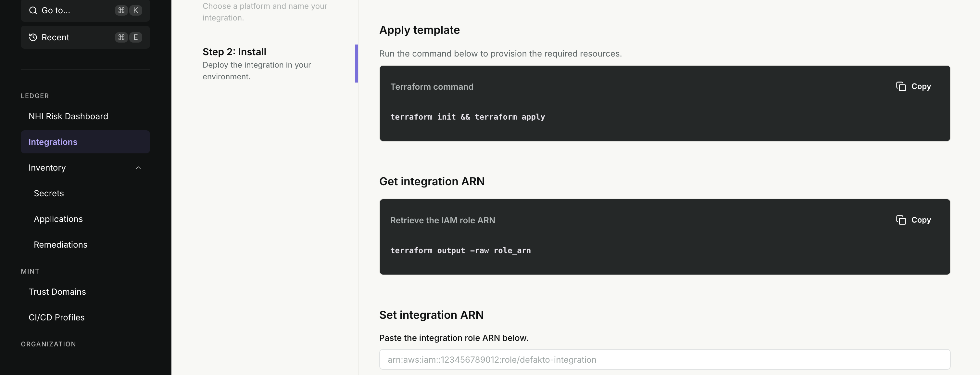Click the LEDGER section label
The width and height of the screenshot is (980, 375).
pos(35,96)
